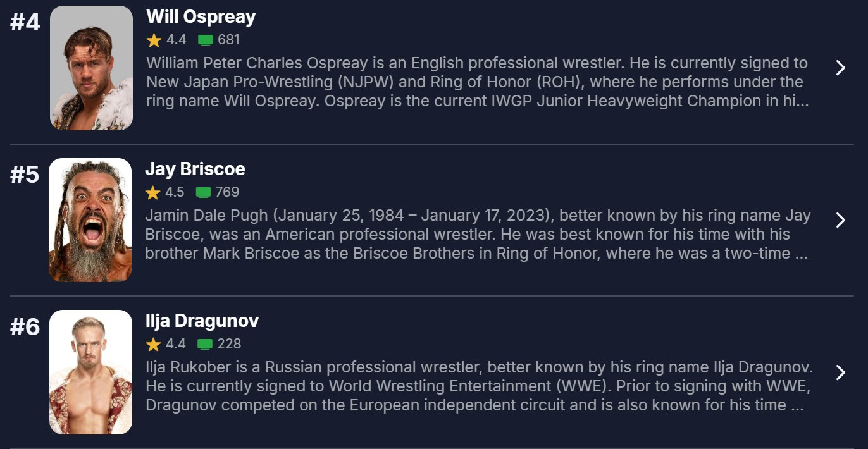
Task: Click the star icon on Ilja Dragunov's rating
Action: point(153,344)
